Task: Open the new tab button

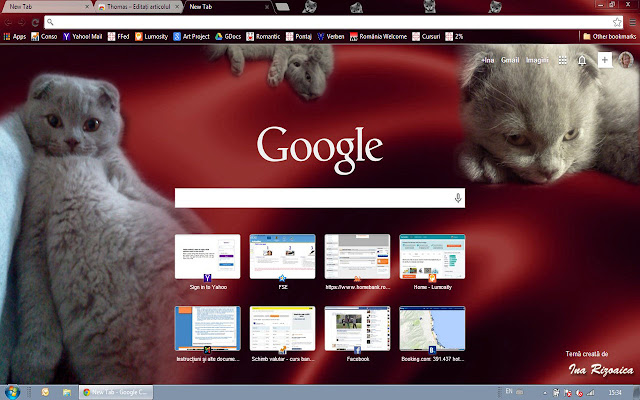Action: click(282, 7)
